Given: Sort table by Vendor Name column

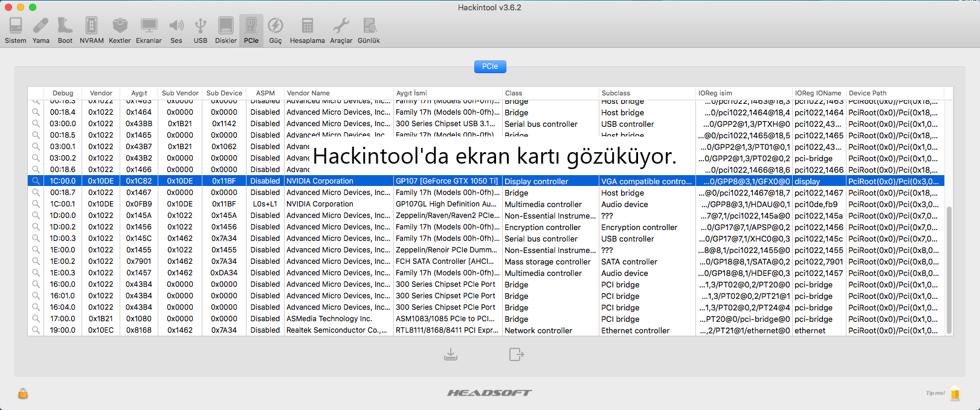Looking at the screenshot, I should 338,93.
